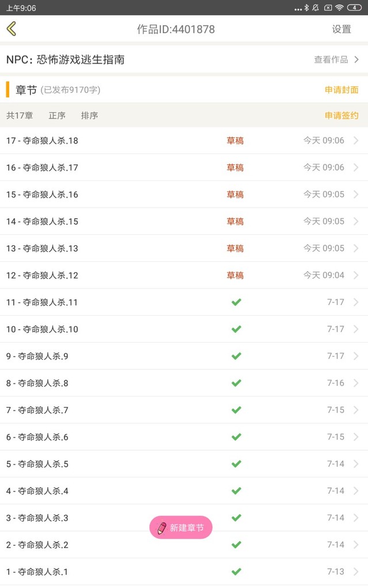Select the 排序 sort option
The image size is (368, 588).
click(x=89, y=115)
